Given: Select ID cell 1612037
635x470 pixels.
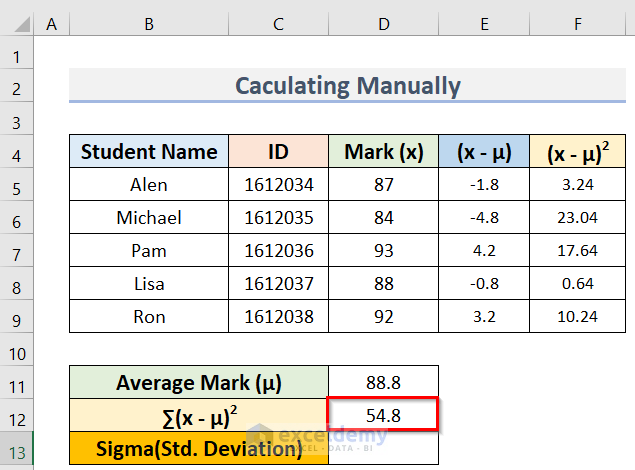Looking at the screenshot, I should point(279,283).
